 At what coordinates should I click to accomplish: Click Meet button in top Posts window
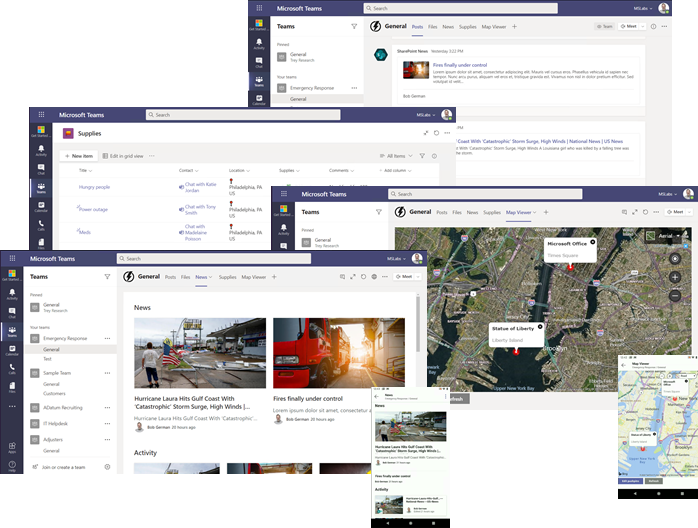point(629,27)
